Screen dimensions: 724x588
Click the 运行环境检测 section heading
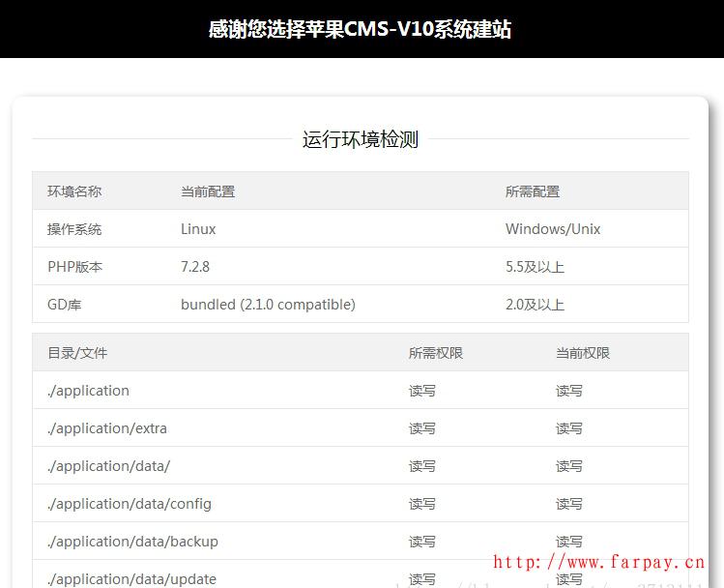(x=360, y=139)
